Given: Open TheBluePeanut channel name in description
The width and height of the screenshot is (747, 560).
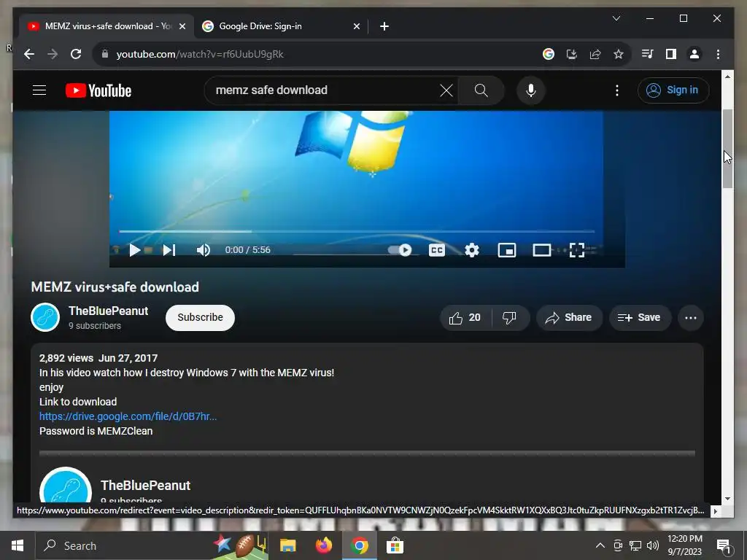Looking at the screenshot, I should pyautogui.click(x=145, y=485).
